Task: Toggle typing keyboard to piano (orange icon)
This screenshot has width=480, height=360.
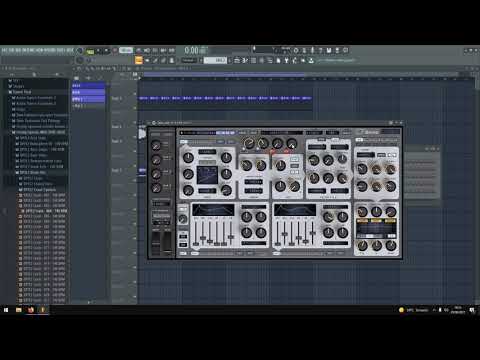Action: (x=139, y=60)
